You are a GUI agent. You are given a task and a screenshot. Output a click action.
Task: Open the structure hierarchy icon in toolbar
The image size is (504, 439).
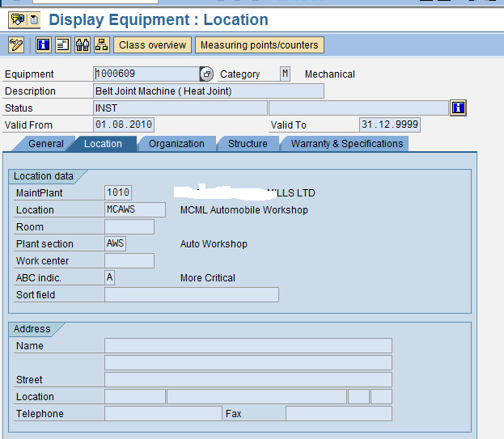(x=102, y=44)
